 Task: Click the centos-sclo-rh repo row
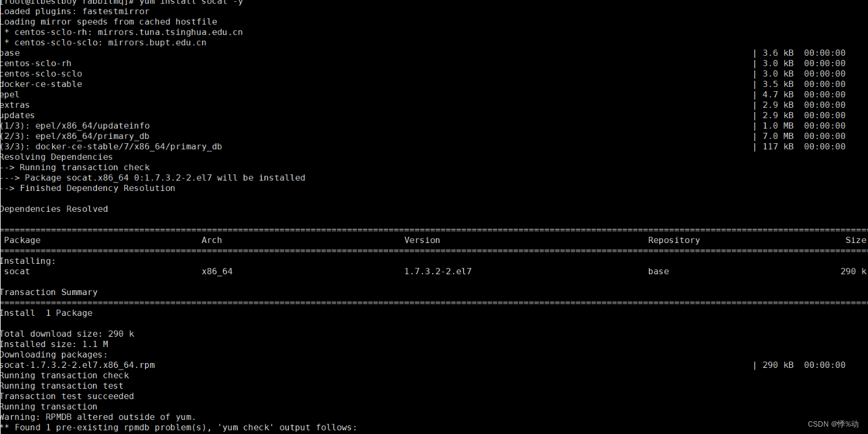click(422, 63)
